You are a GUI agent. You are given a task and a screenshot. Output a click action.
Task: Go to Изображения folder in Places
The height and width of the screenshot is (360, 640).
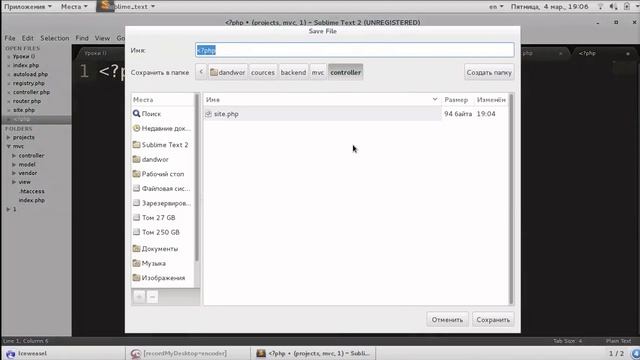[x=159, y=278]
